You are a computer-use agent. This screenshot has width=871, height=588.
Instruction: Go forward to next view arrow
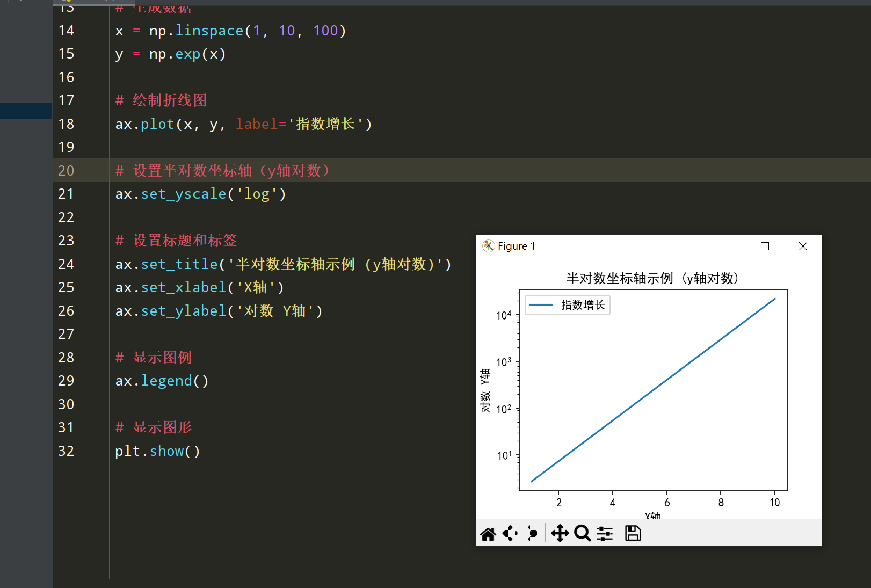(x=531, y=534)
